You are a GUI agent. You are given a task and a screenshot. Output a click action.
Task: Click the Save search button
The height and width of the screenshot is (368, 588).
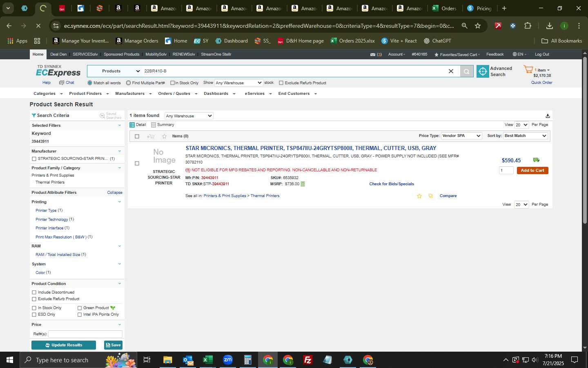[x=113, y=345]
